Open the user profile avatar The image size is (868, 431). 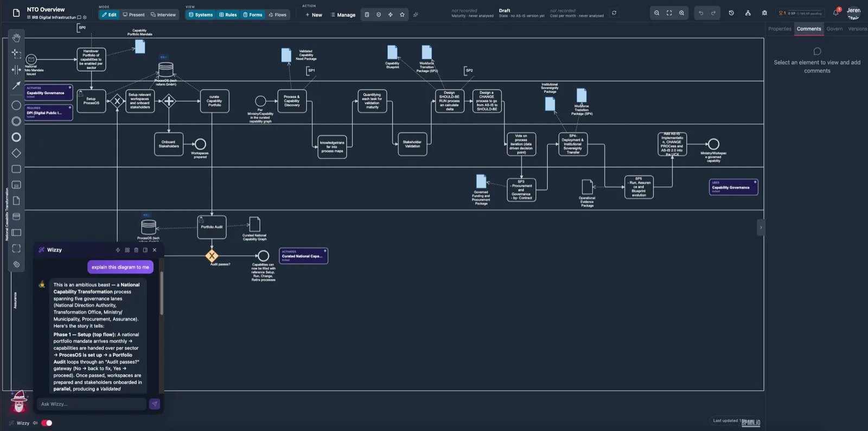click(854, 13)
